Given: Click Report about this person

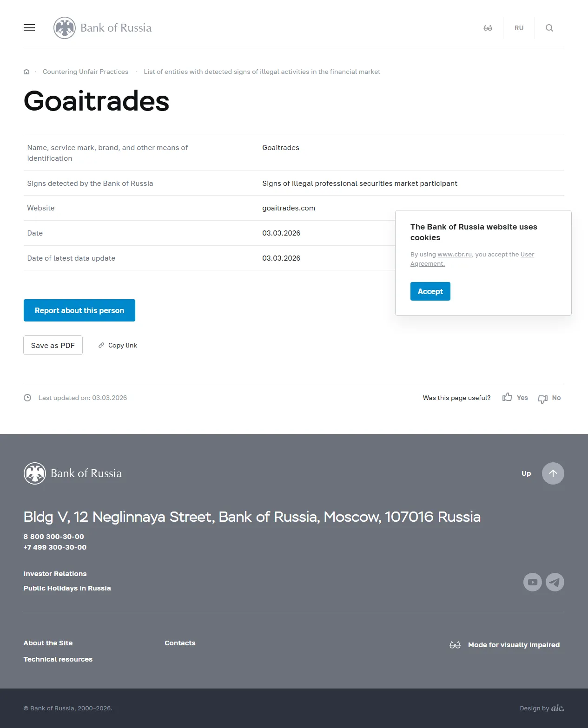Looking at the screenshot, I should [79, 310].
